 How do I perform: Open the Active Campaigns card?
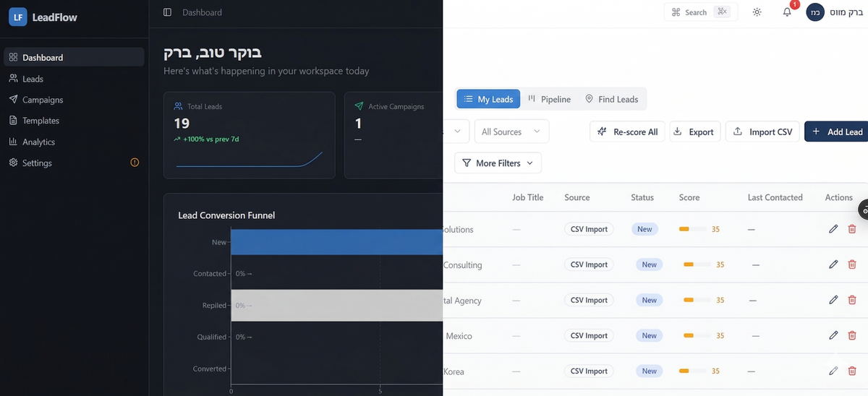394,135
